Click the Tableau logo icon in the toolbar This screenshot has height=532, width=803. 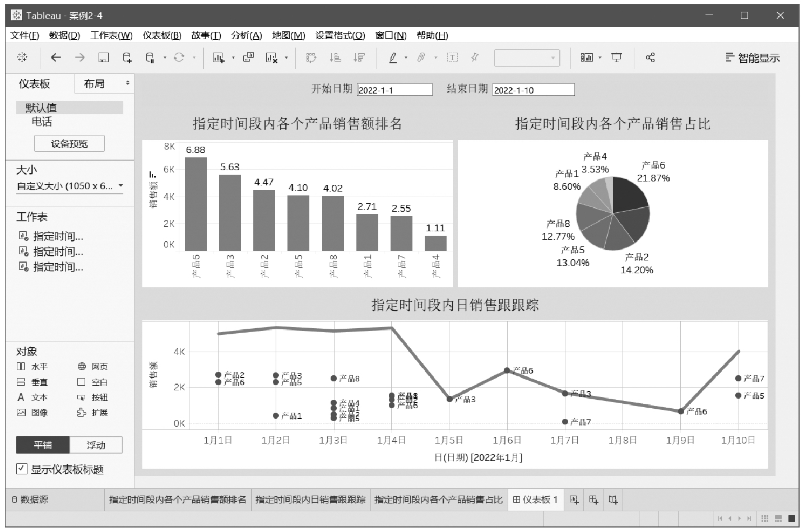coord(22,57)
